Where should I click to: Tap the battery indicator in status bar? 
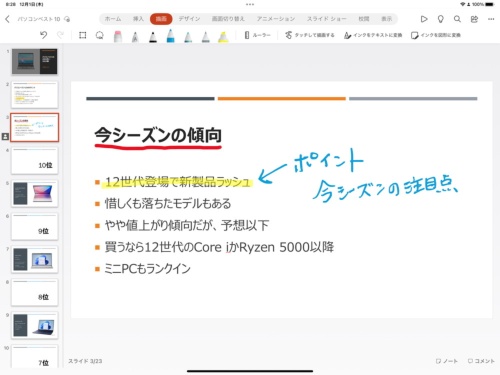pyautogui.click(x=490, y=4)
